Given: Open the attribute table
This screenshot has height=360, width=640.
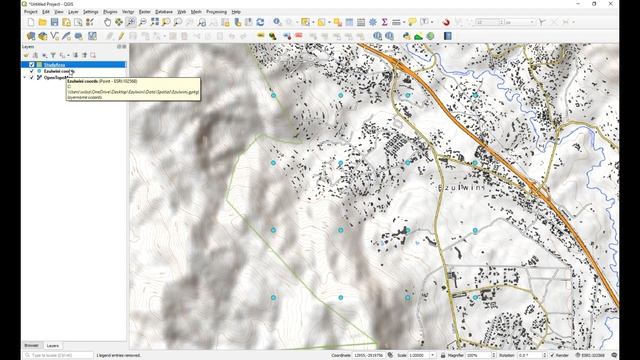Looking at the screenshot, I should pos(349,22).
